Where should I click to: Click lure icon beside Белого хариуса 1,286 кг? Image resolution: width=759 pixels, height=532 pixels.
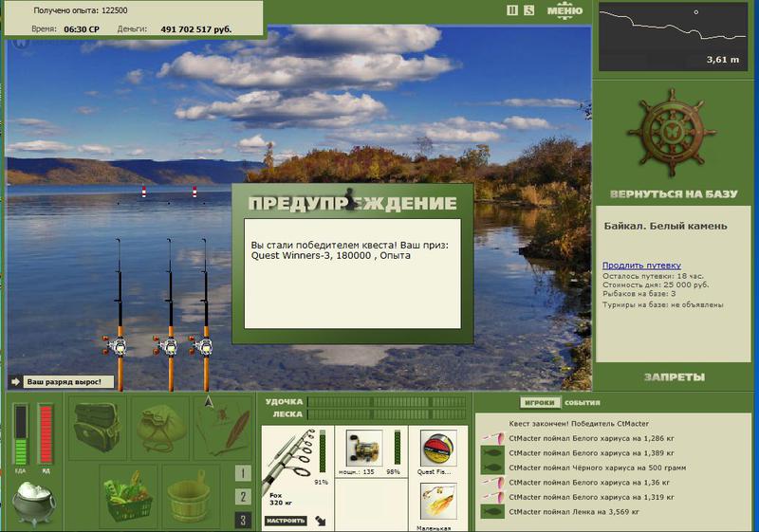(492, 438)
